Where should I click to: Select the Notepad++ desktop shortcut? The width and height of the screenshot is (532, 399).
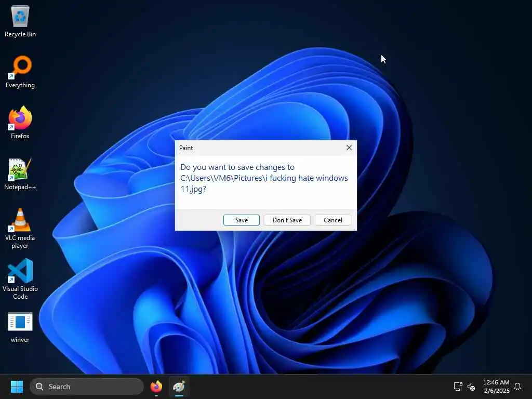20,174
